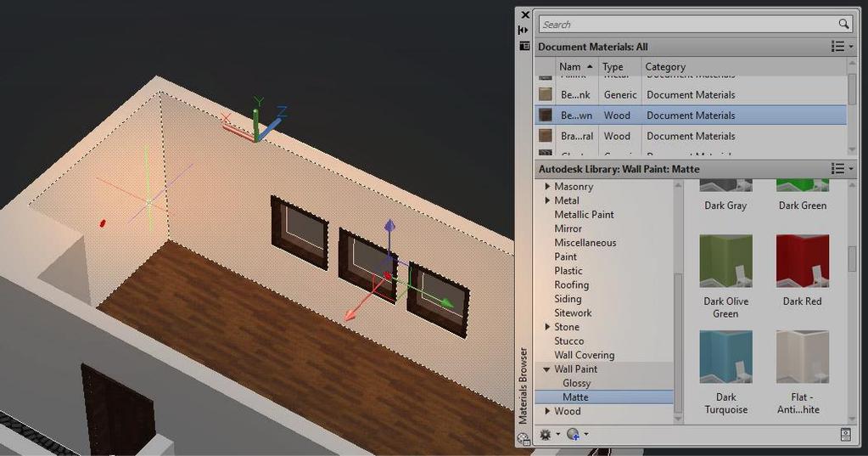868x456 pixels.
Task: Click the Be...wn dark wood swatch icon
Action: pos(546,115)
